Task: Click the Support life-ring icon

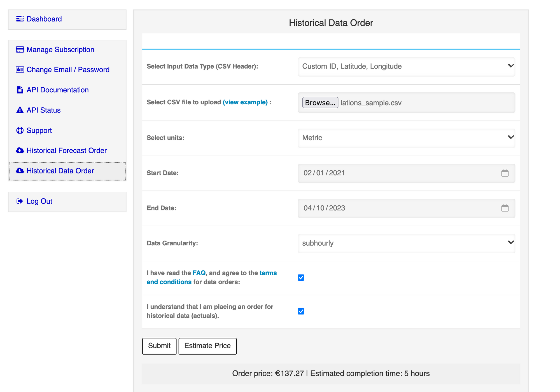Action: 20,130
